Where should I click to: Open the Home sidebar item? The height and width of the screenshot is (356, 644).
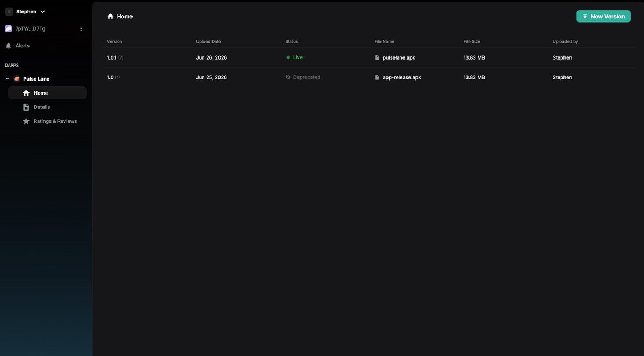[x=47, y=93]
